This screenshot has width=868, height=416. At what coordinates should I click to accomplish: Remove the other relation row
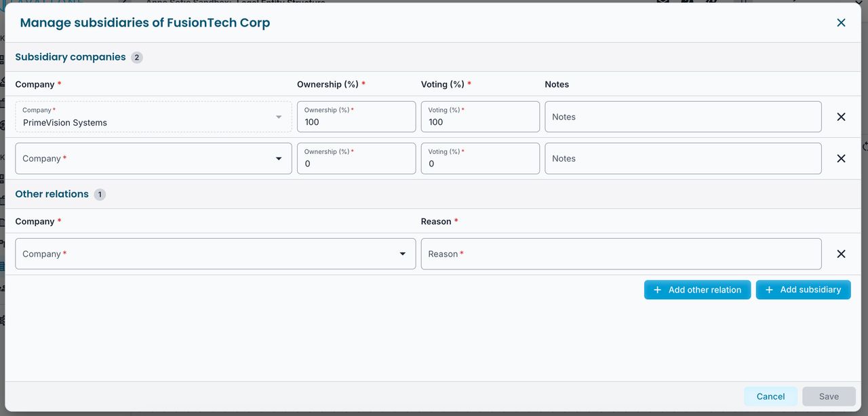(x=841, y=254)
